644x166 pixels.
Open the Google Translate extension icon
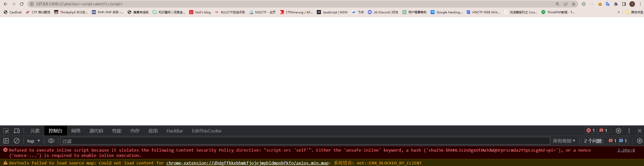608,4
